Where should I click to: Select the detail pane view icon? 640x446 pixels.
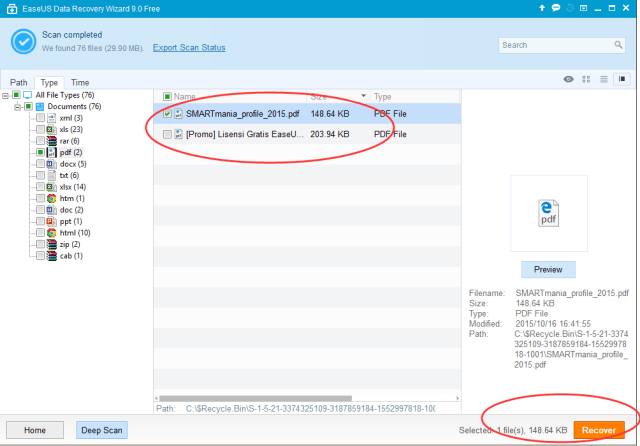[x=622, y=79]
